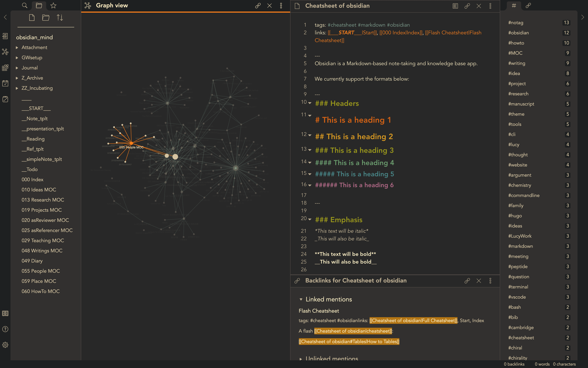
Task: Open Backlinks pane more options
Action: pyautogui.click(x=490, y=281)
